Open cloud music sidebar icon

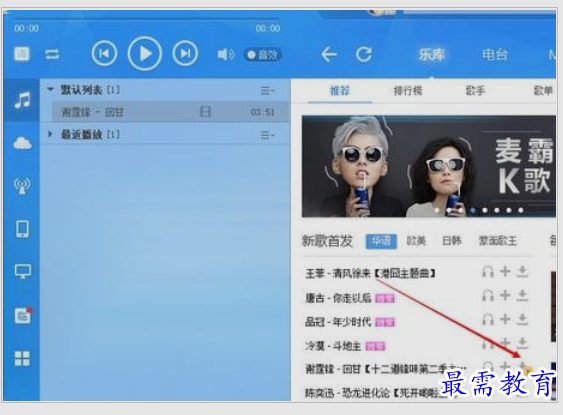pos(22,143)
